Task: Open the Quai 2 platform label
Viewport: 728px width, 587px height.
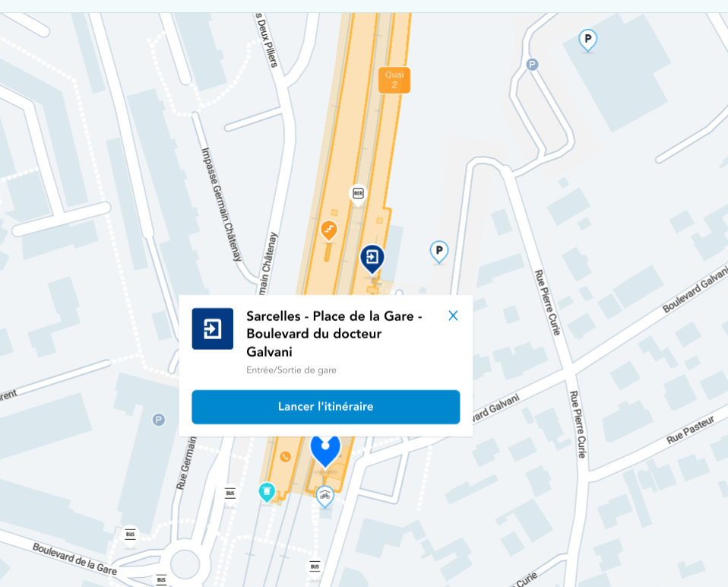Action: point(394,80)
